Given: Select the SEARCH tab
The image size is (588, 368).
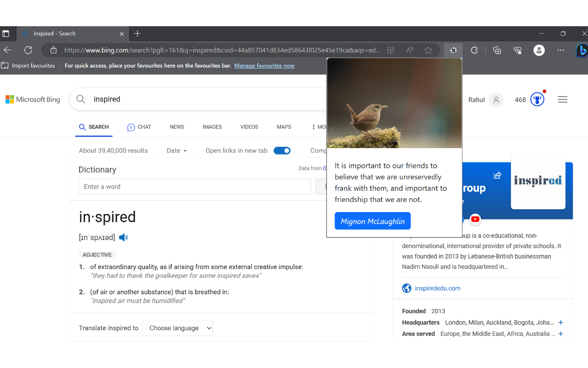Looking at the screenshot, I should click(94, 127).
